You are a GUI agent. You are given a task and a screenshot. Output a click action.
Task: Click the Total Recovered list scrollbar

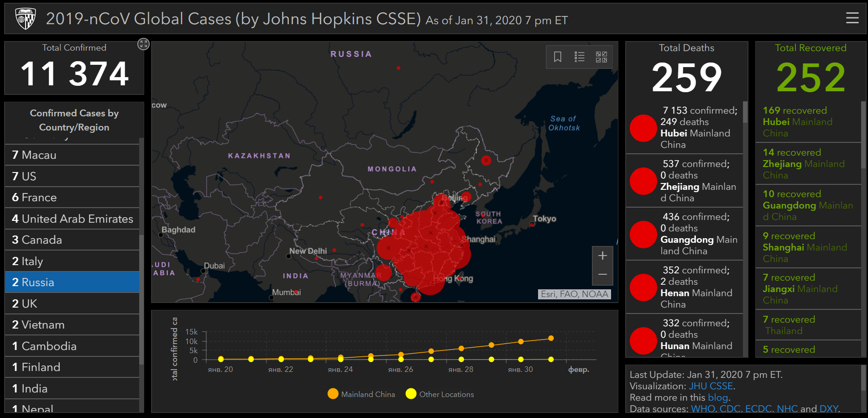pyautogui.click(x=863, y=135)
